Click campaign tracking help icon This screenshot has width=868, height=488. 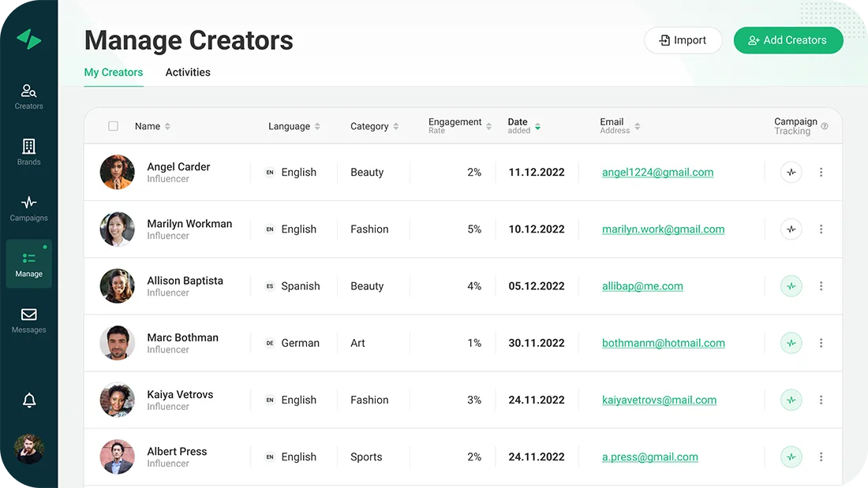[825, 126]
